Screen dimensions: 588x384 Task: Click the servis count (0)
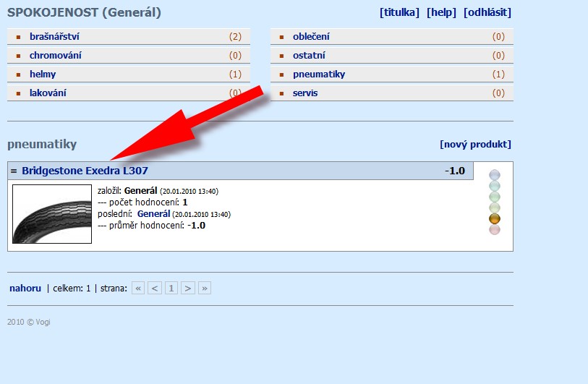point(499,93)
